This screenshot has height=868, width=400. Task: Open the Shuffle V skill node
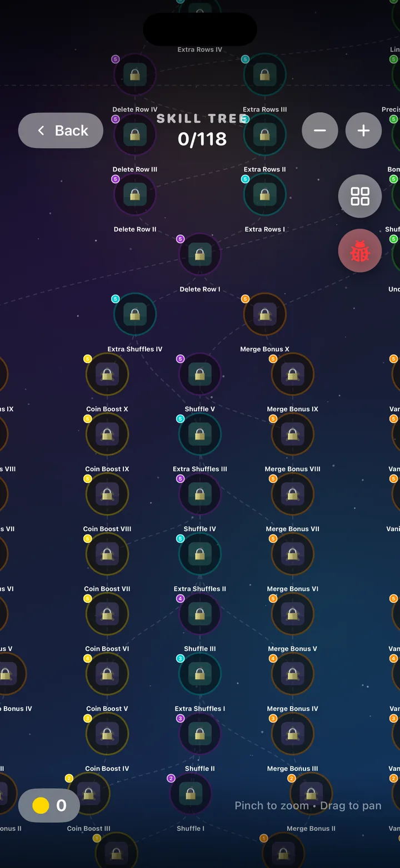[x=200, y=374]
